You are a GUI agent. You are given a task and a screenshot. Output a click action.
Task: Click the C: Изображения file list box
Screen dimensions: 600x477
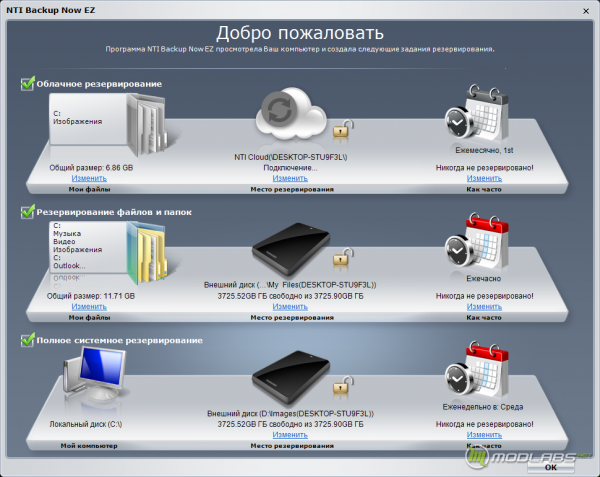(88, 119)
